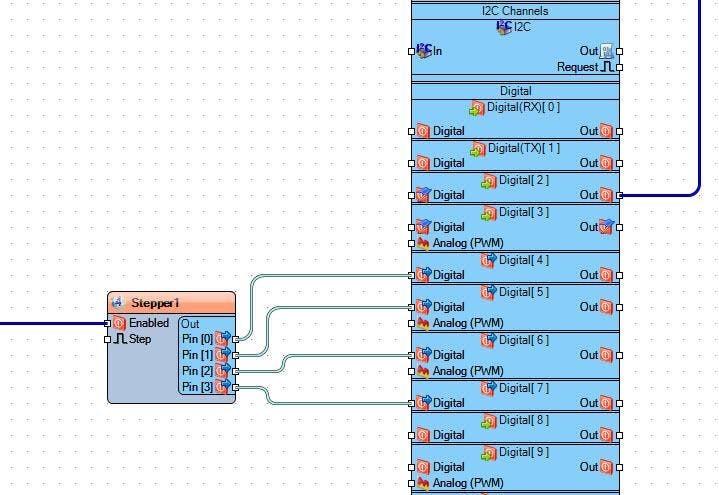This screenshot has width=719, height=495.
Task: Click the Digital[ 2 ] header icon
Action: click(x=489, y=181)
